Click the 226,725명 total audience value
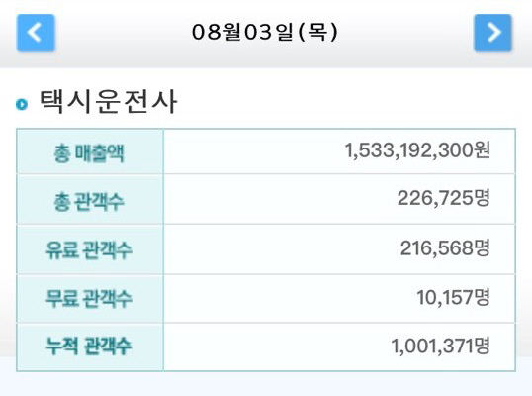 (x=444, y=198)
